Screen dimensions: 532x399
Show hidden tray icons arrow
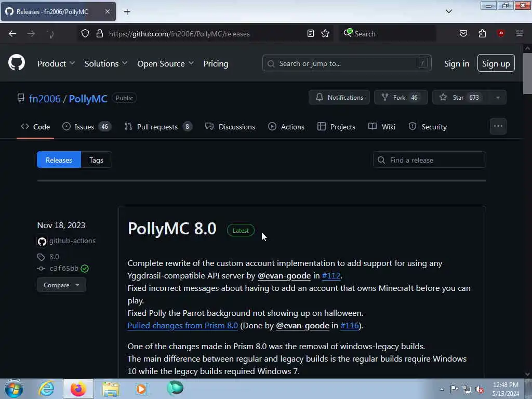coord(442,389)
